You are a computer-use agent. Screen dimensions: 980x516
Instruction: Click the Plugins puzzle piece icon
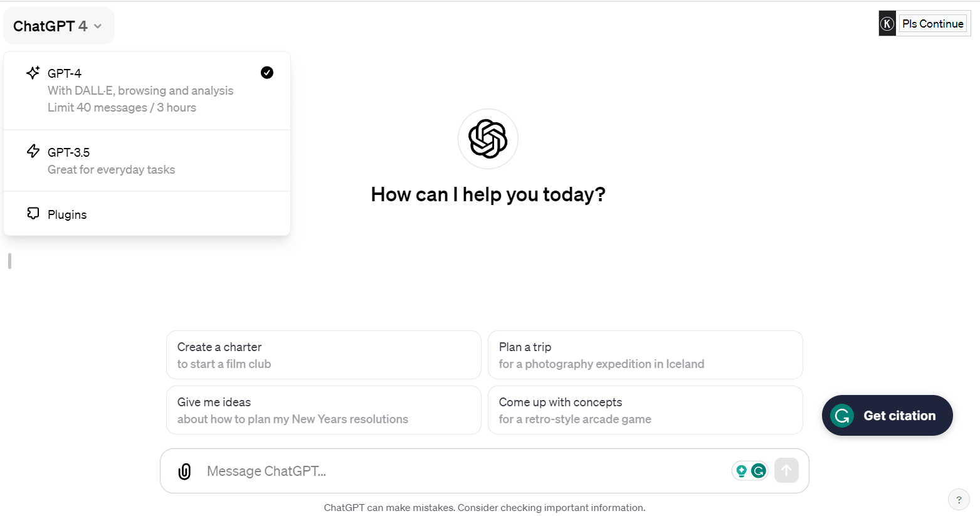pyautogui.click(x=33, y=214)
